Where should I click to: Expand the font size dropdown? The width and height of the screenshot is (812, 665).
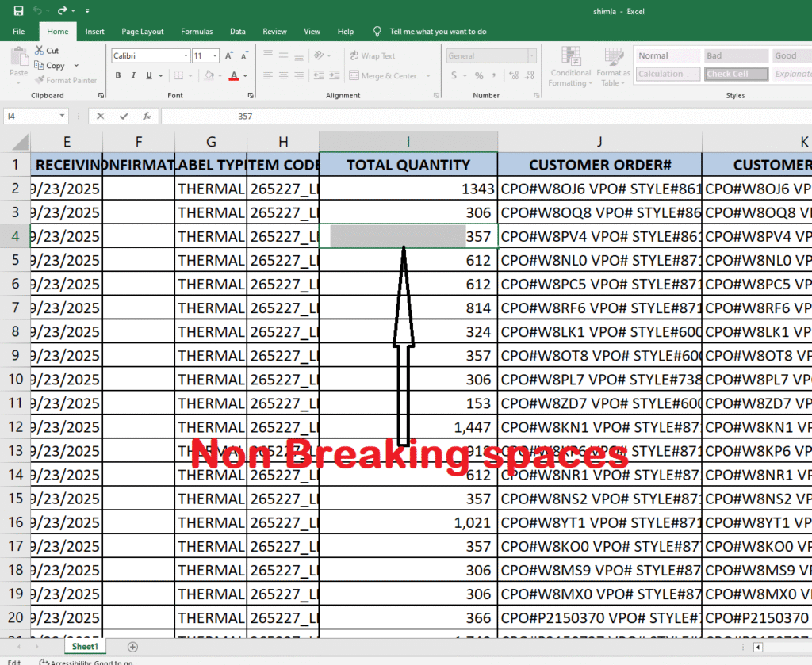click(x=216, y=56)
